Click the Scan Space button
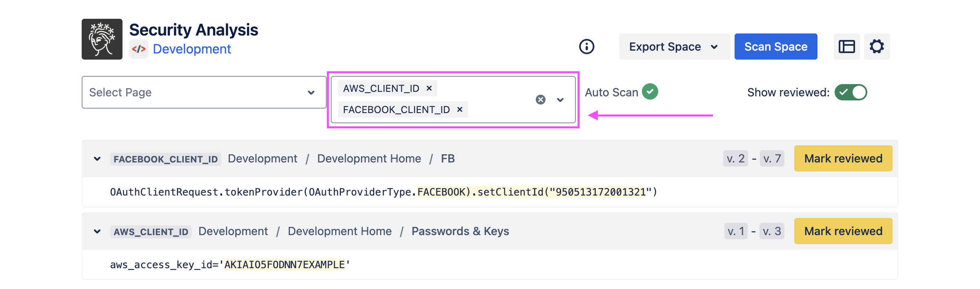980x289 pixels. tap(776, 47)
